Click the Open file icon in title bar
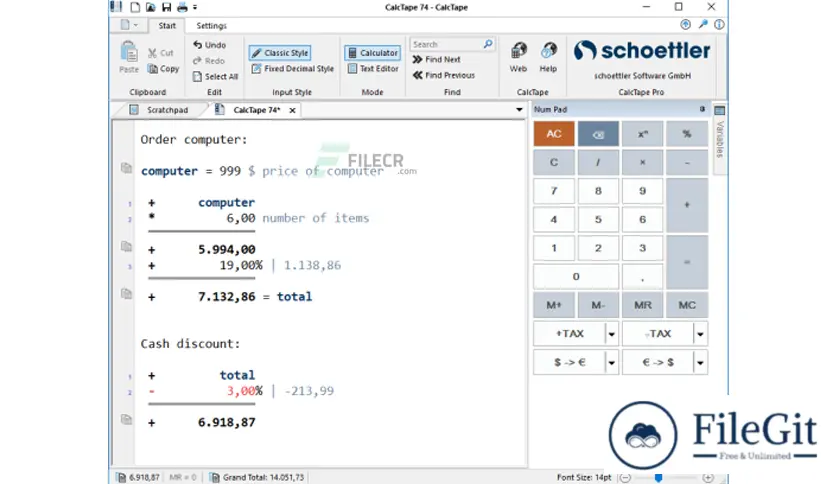This screenshot has width=836, height=484. tap(151, 7)
